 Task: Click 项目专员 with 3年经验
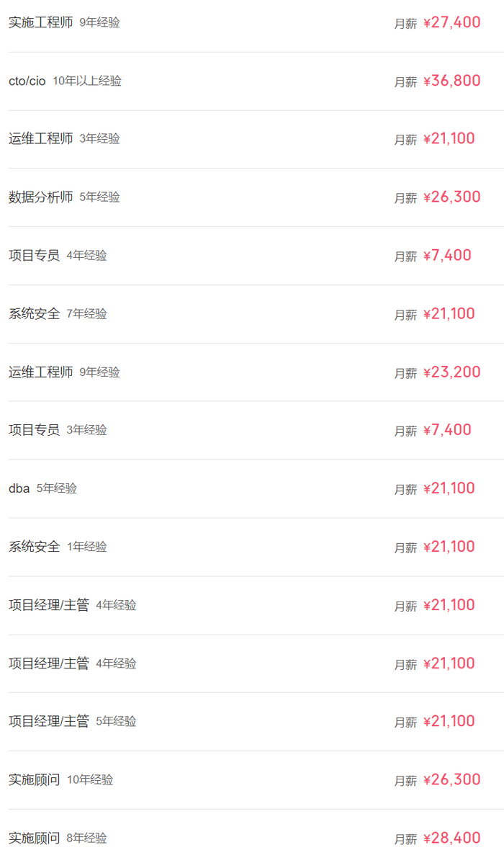(35, 429)
